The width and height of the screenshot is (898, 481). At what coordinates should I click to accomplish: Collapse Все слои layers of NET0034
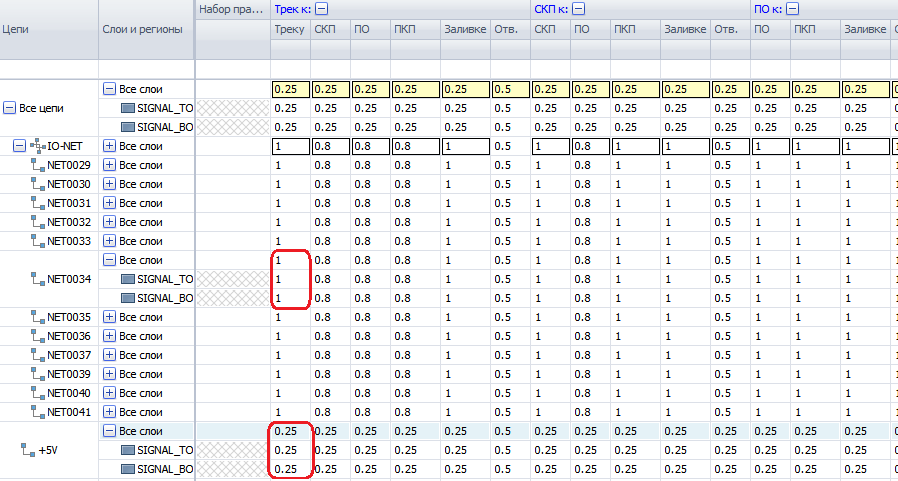coord(109,260)
